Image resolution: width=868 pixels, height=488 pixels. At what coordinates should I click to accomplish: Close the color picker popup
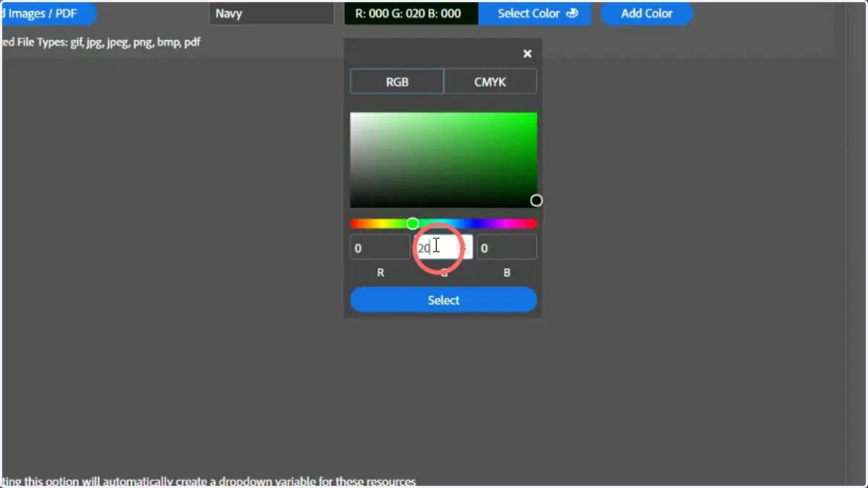(527, 53)
